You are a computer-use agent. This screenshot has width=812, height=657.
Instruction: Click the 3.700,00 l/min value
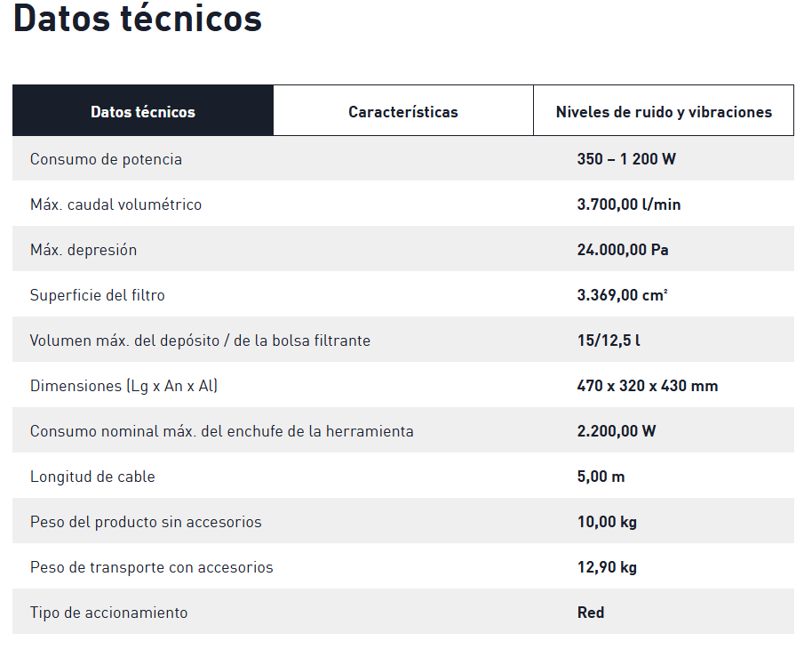(x=629, y=204)
